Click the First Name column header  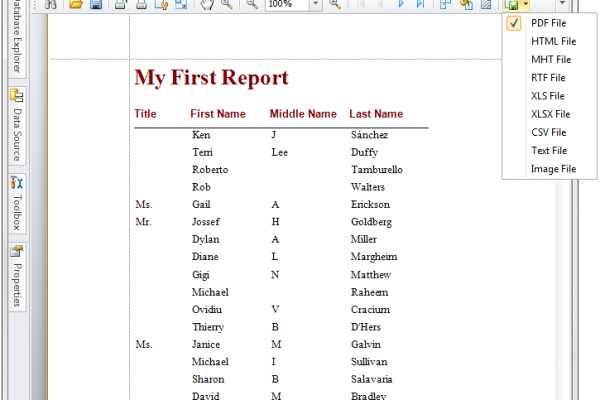coord(218,114)
